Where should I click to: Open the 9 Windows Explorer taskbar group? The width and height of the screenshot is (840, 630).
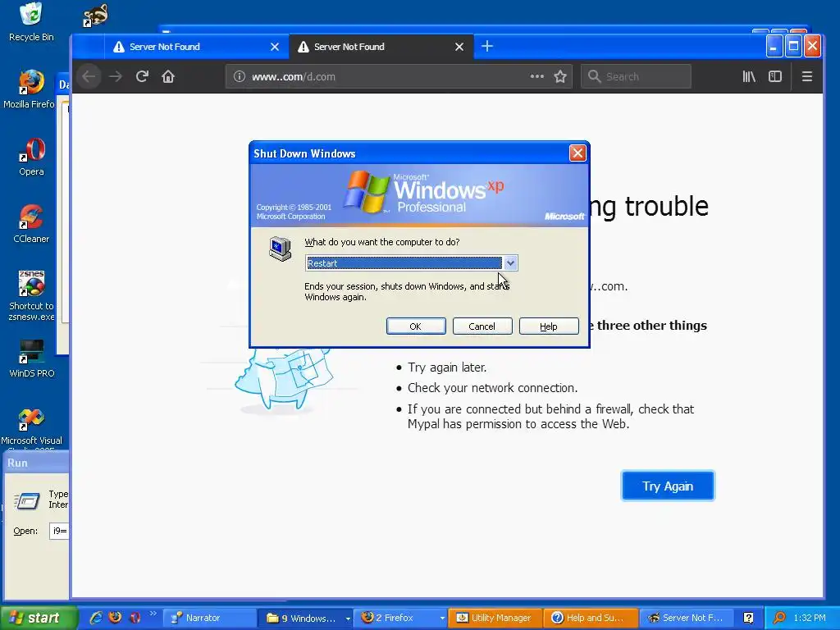(x=305, y=618)
